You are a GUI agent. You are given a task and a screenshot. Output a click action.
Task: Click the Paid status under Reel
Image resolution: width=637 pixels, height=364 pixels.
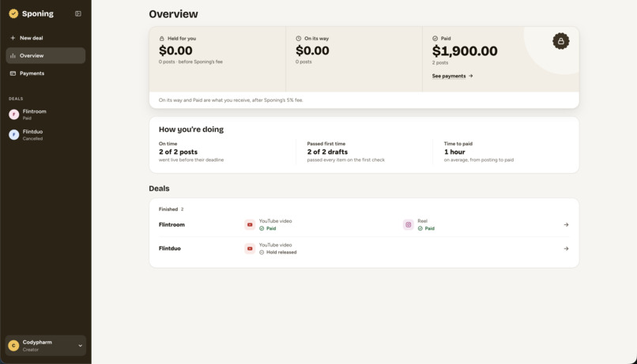[426, 228]
